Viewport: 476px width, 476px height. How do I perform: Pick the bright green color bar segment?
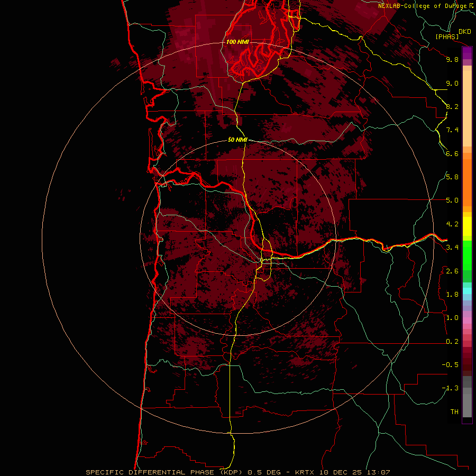(467, 255)
